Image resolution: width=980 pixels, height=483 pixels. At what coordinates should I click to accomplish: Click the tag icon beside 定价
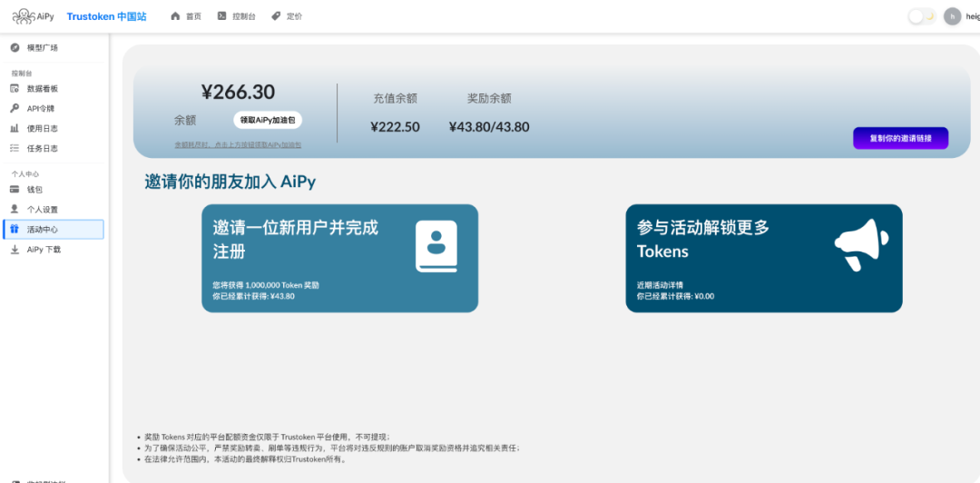pyautogui.click(x=276, y=16)
